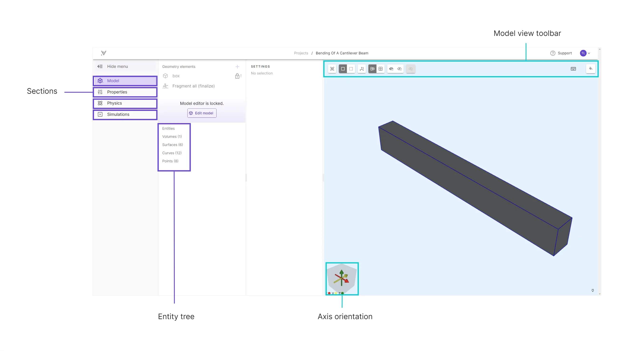This screenshot has height=351, width=644.
Task: Expand the Points (8) entity tree item
Action: pos(170,161)
